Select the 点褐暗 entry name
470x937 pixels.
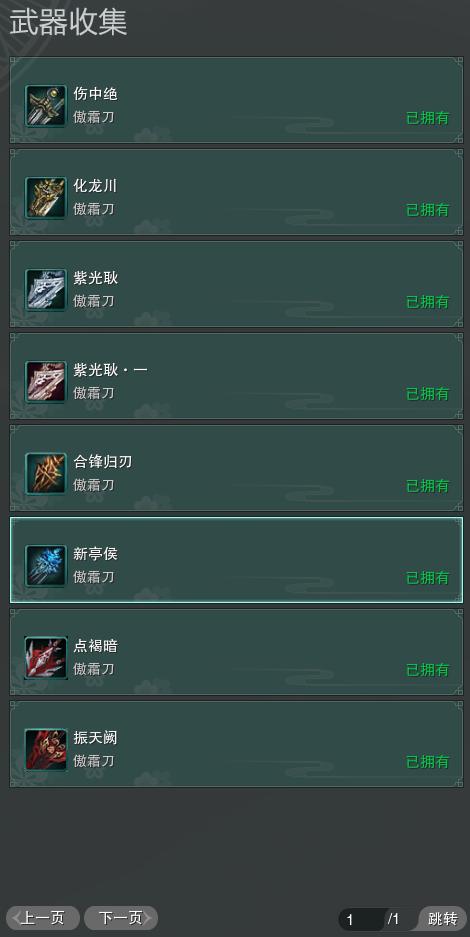coord(96,646)
